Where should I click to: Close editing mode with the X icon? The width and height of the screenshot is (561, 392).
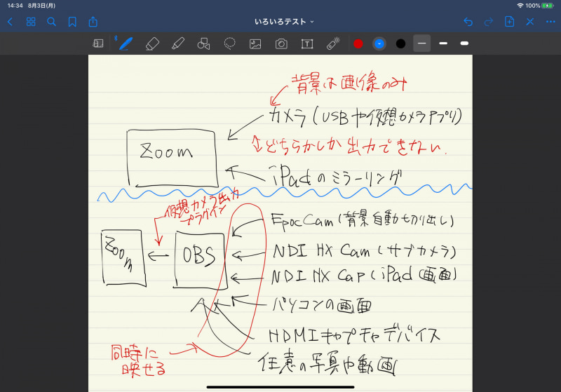530,22
